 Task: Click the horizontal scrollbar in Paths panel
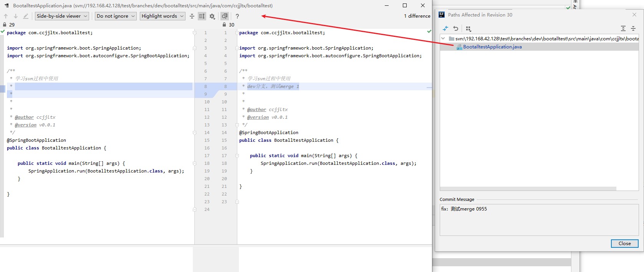click(x=528, y=189)
